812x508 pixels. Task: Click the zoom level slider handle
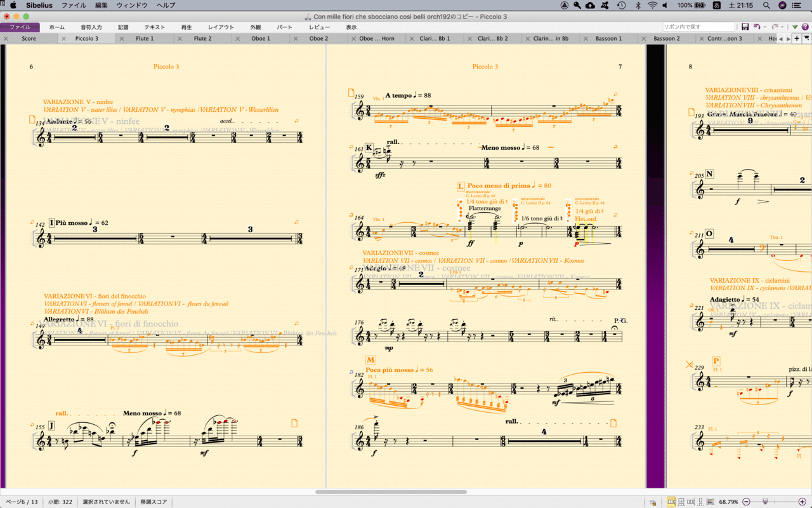click(765, 502)
